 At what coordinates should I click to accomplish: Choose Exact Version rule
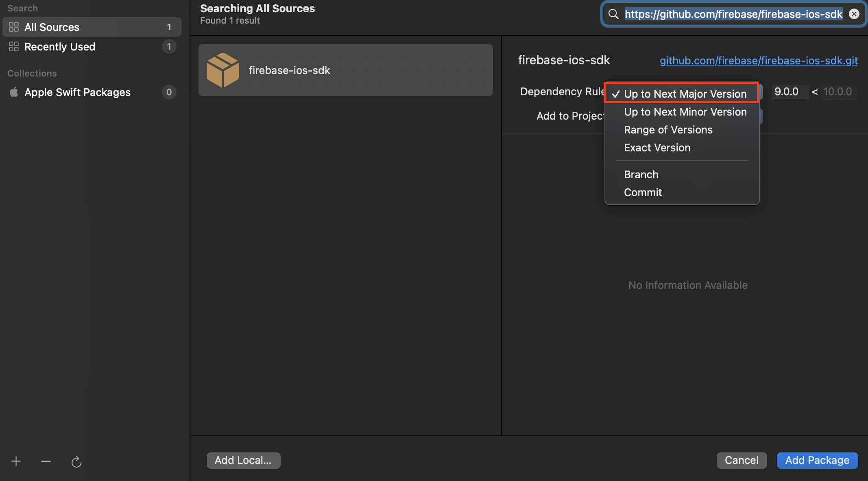pos(682,147)
